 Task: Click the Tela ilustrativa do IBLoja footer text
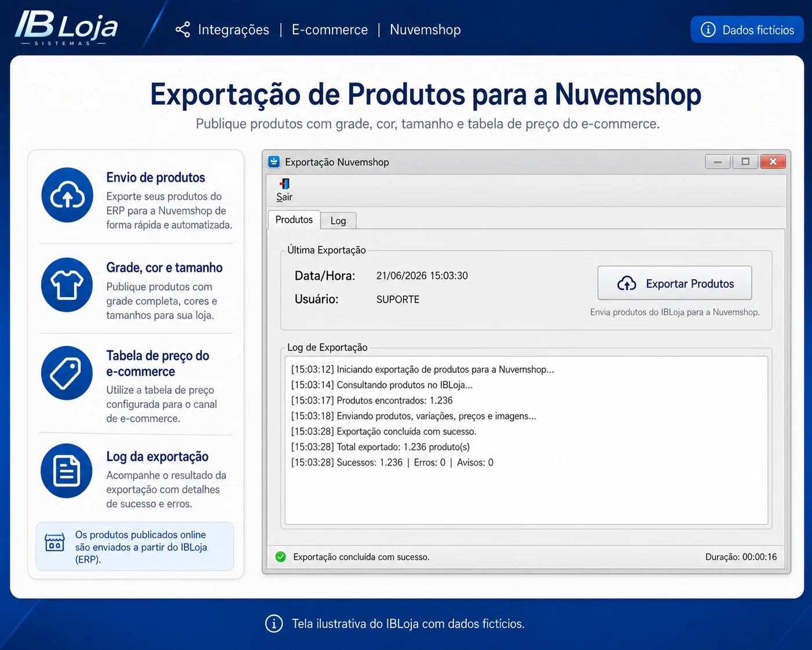408,624
